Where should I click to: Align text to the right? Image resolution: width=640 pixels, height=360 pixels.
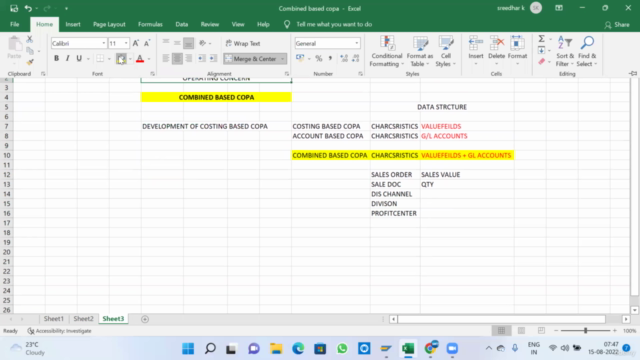(x=189, y=59)
